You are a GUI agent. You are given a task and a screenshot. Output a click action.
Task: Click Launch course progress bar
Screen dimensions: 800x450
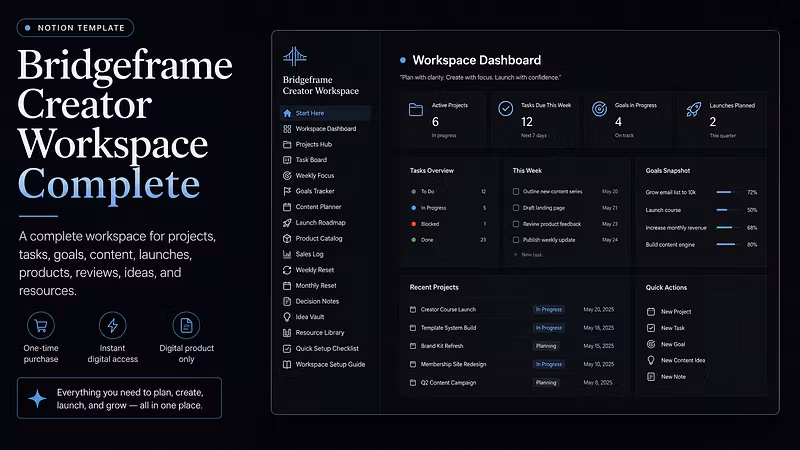pos(729,210)
